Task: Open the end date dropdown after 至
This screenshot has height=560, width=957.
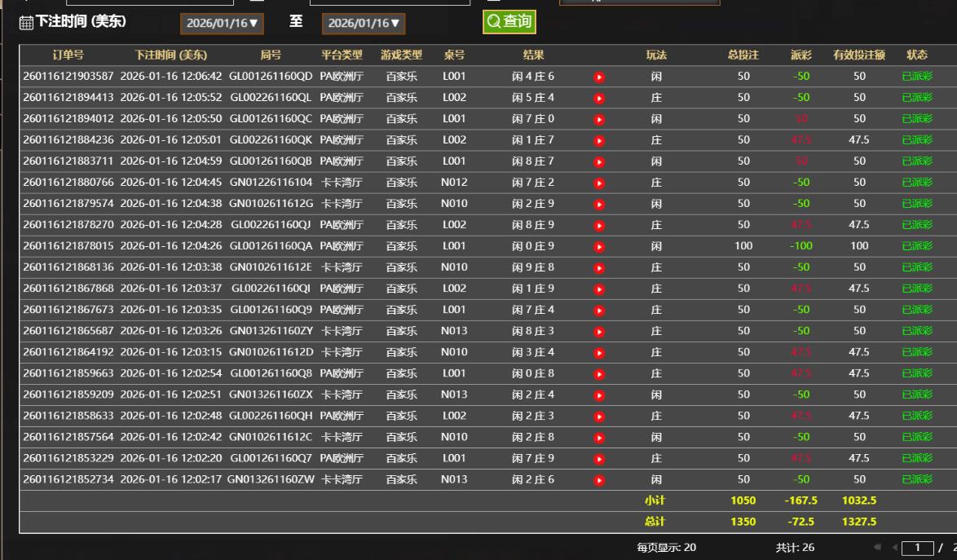Action: point(364,24)
